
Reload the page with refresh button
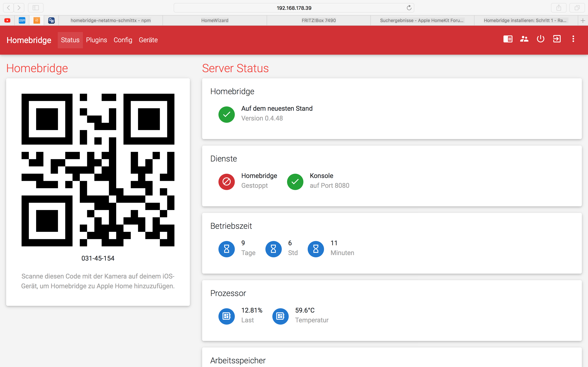tap(409, 8)
